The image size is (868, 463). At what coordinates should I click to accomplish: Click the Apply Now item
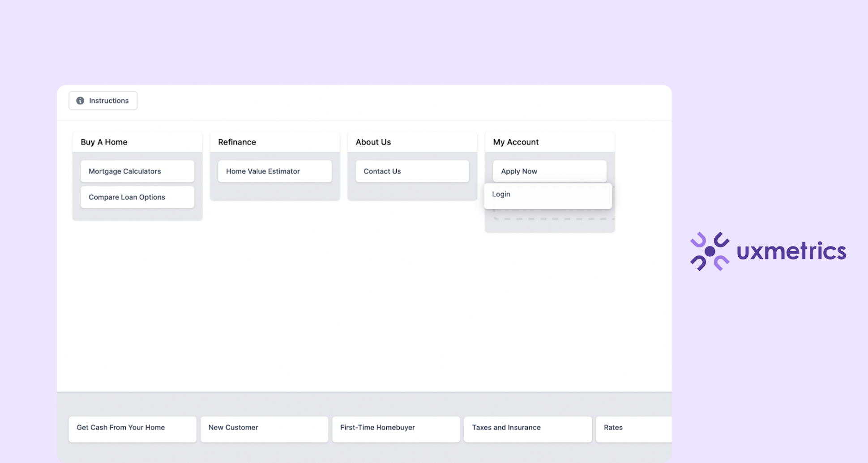(x=549, y=171)
